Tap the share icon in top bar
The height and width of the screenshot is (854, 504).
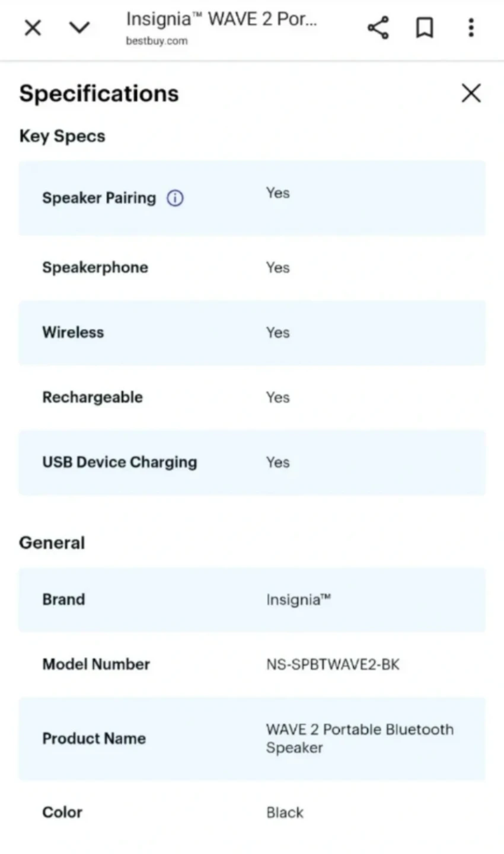(x=378, y=27)
